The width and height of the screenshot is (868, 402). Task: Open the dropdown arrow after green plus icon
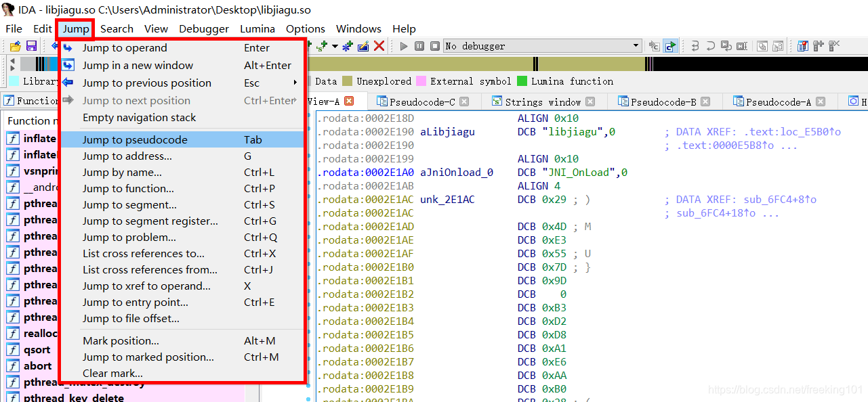point(335,46)
